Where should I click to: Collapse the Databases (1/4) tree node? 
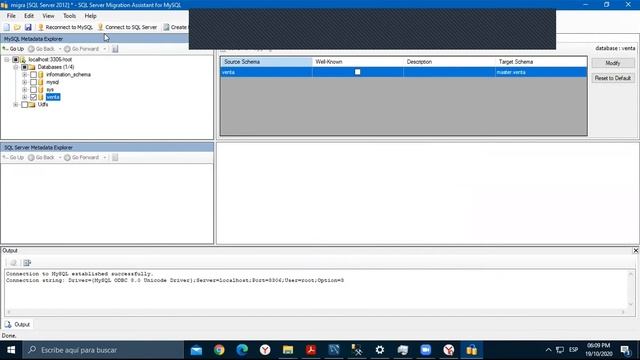coord(16,67)
